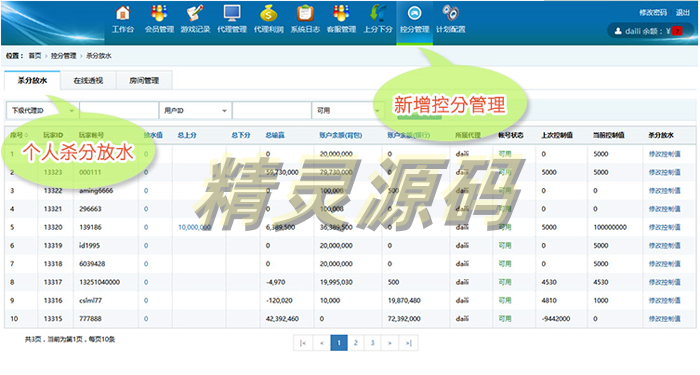Click 修改控制值 for account 139186
Viewport: 700px width, 375px height.
point(664,227)
